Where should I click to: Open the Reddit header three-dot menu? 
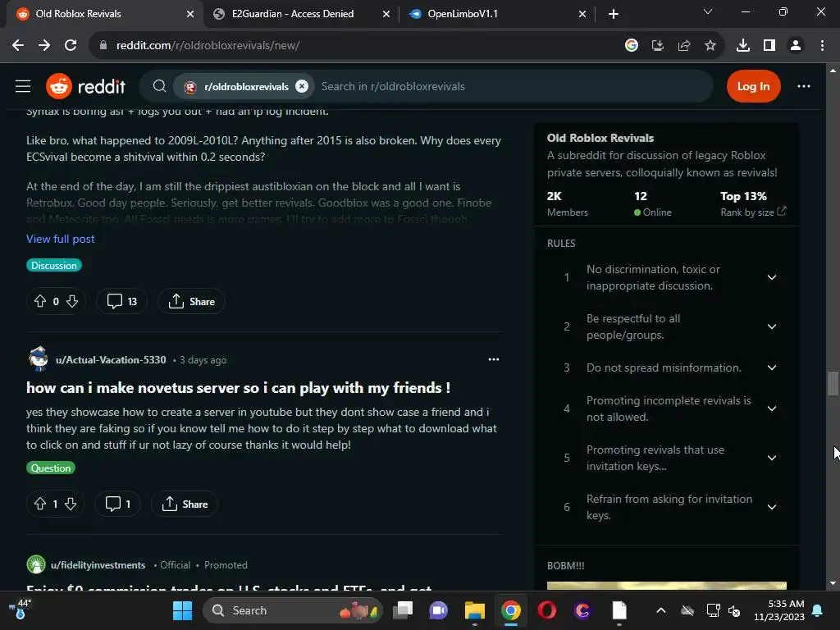pyautogui.click(x=804, y=86)
